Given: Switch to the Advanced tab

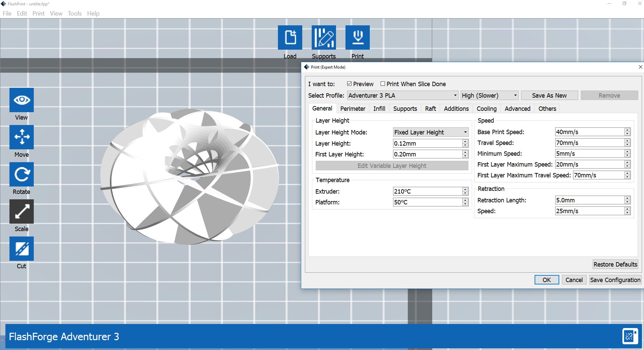Looking at the screenshot, I should click(x=517, y=108).
